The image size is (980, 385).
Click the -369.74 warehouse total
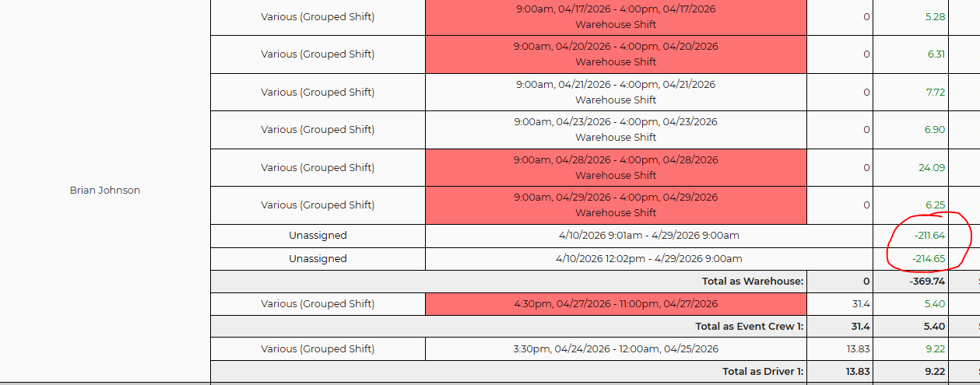coord(927,282)
